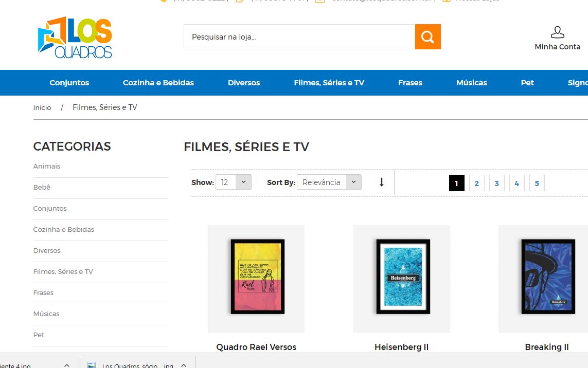Click the orange search magnifier button
Screen dimensions: 588x368
click(x=427, y=37)
